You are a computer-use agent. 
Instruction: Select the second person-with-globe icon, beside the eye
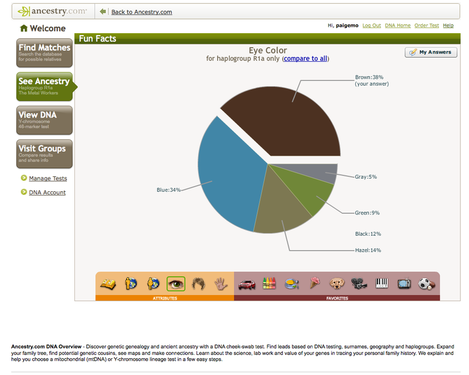coord(153,284)
